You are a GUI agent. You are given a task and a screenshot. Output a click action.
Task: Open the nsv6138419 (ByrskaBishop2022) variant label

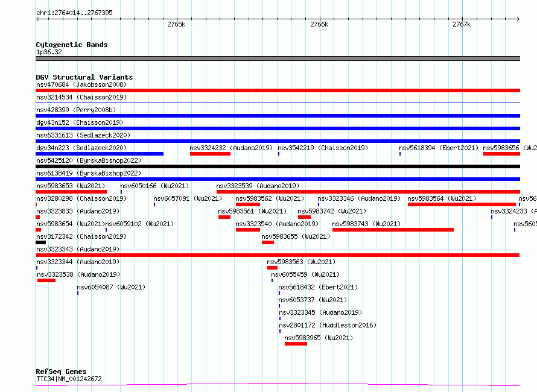click(89, 173)
